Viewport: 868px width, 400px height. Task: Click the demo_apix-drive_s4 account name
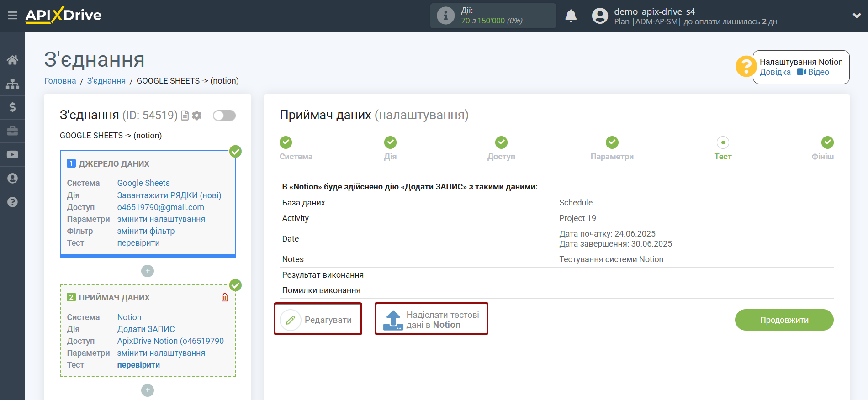[654, 11]
